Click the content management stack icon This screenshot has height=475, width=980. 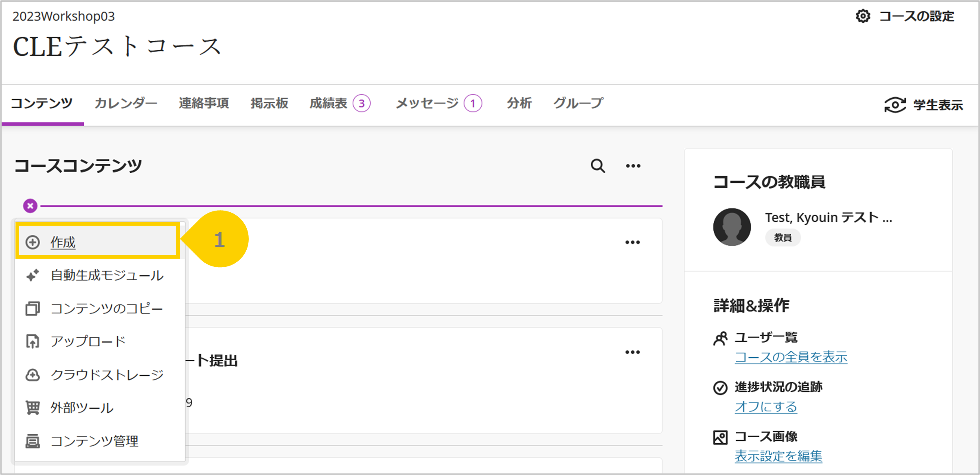[x=33, y=441]
